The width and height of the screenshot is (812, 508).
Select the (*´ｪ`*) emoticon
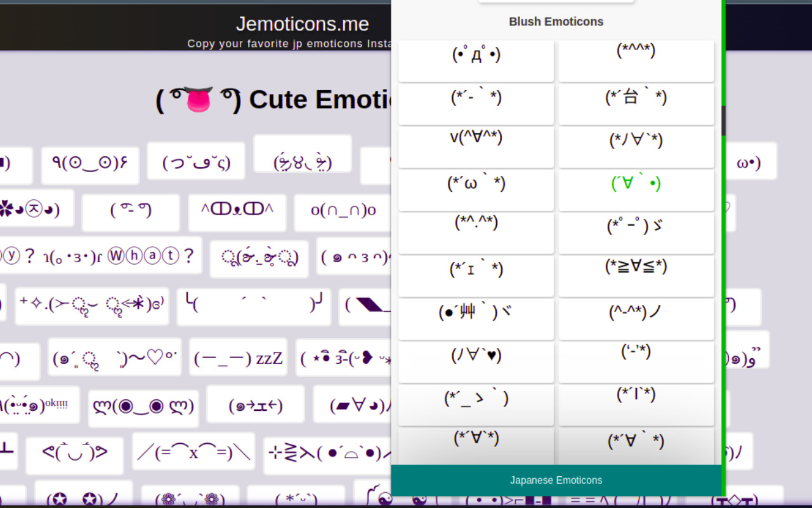476,276
